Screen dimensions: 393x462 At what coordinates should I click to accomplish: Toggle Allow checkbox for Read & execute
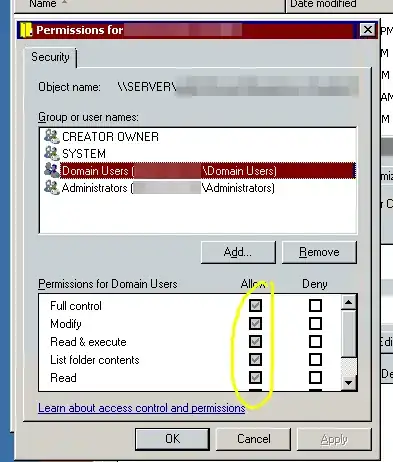(255, 341)
